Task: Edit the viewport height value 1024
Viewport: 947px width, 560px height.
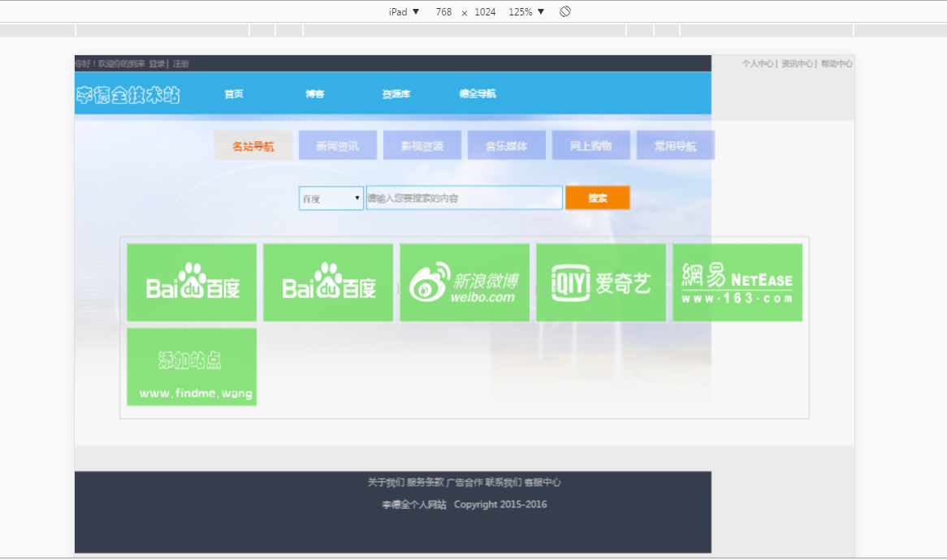Action: pos(485,11)
